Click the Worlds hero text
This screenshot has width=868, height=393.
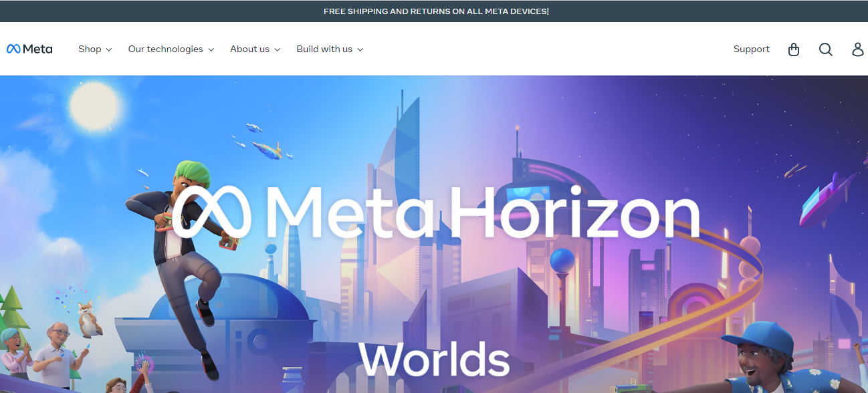[434, 358]
